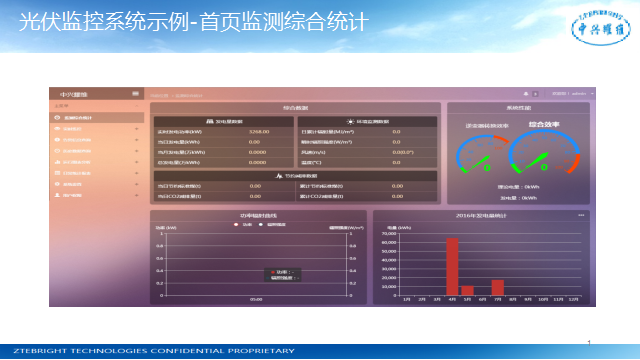Click the notification bell icon
The height and width of the screenshot is (360, 640).
click(526, 94)
